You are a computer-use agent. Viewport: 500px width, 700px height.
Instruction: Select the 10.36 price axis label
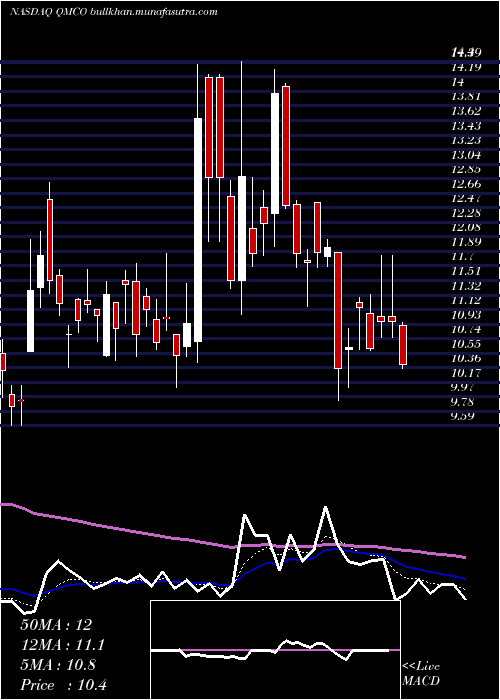[466, 358]
